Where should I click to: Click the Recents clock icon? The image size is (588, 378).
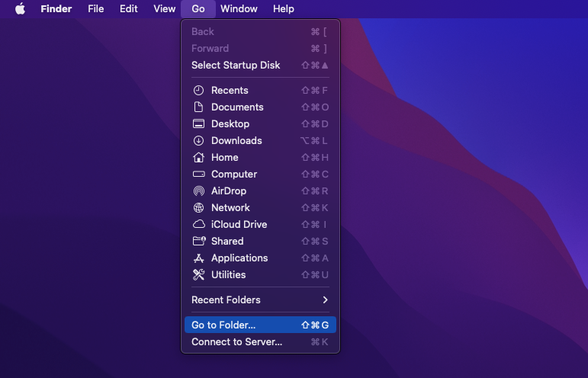(x=198, y=91)
